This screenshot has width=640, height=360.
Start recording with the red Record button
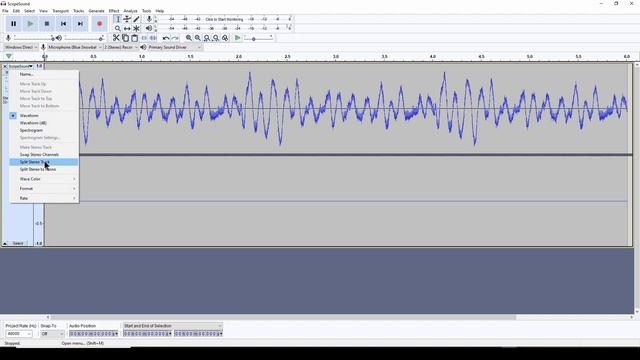pos(99,24)
